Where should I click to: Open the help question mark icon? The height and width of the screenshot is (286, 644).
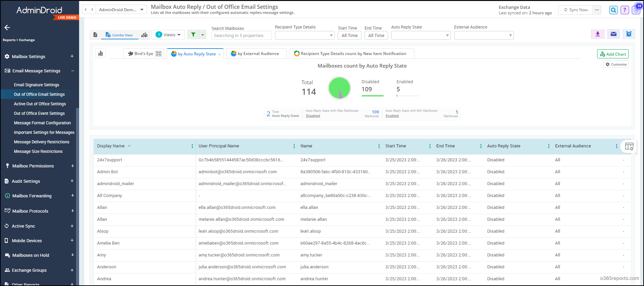click(x=625, y=10)
